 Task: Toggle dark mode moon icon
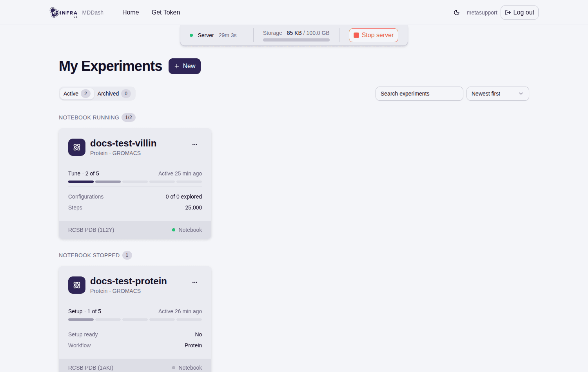pos(457,13)
